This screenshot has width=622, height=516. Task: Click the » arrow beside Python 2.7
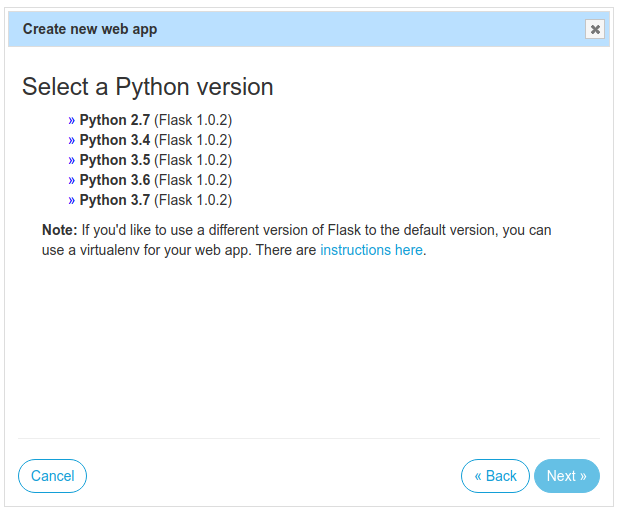pos(72,120)
